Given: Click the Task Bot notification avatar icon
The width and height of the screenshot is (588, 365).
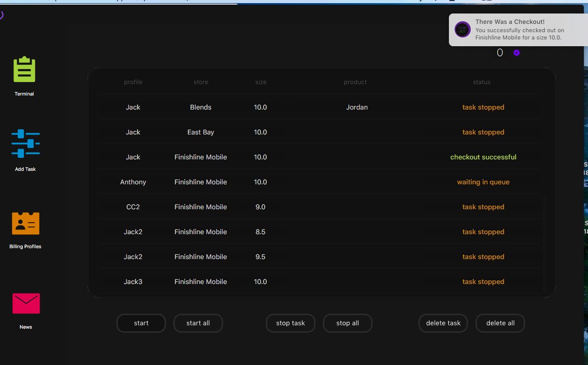Looking at the screenshot, I should tap(462, 29).
